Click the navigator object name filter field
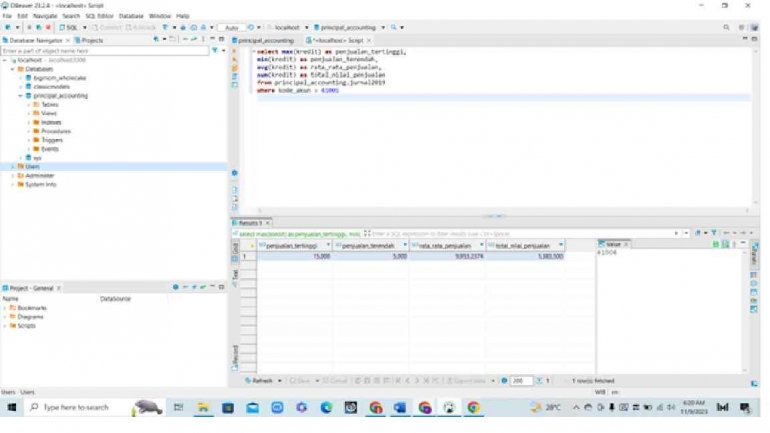The image size is (770, 433). coord(105,51)
